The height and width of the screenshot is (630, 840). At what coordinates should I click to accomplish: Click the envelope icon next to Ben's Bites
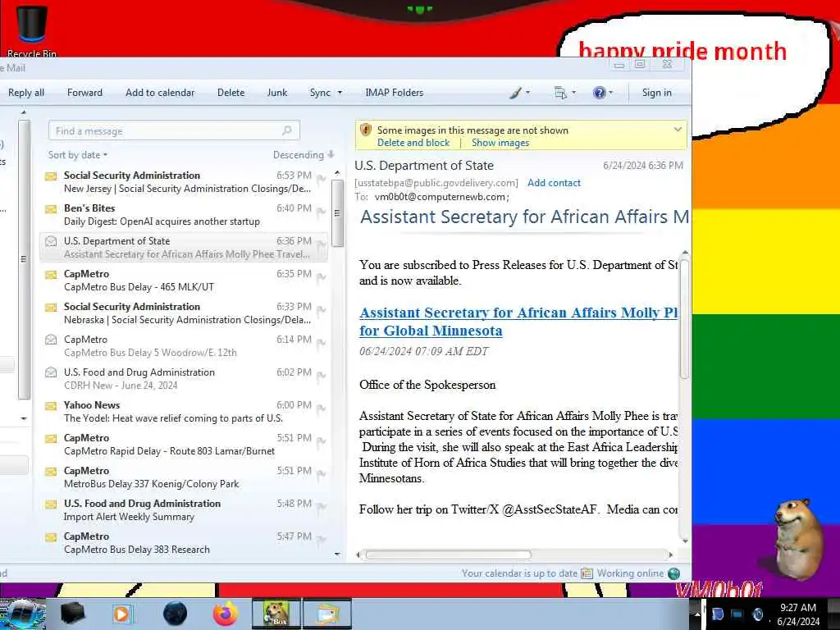pos(51,208)
